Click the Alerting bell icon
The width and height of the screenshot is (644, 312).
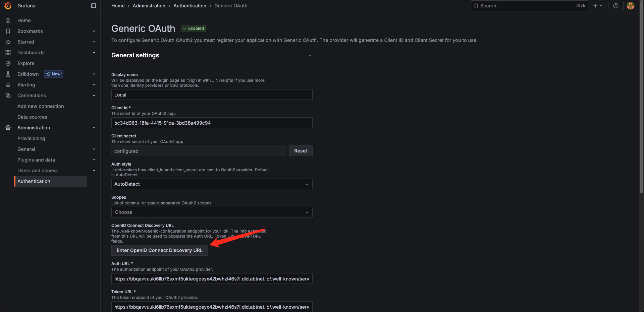point(8,85)
